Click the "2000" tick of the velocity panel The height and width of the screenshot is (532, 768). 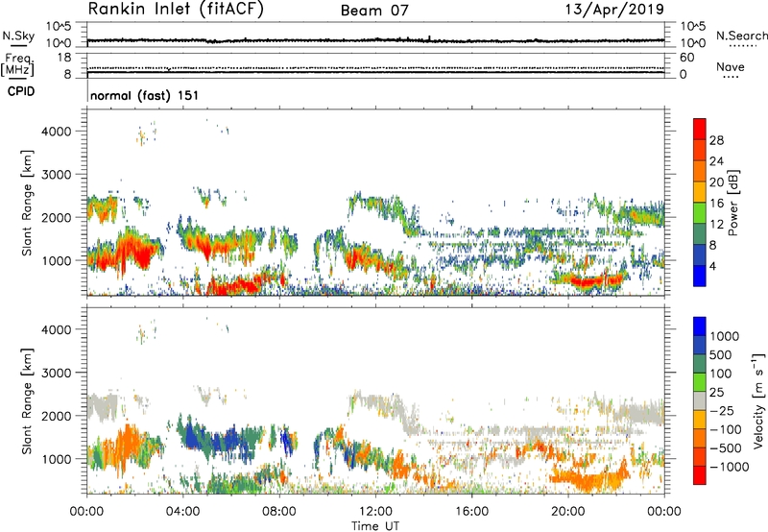point(57,416)
